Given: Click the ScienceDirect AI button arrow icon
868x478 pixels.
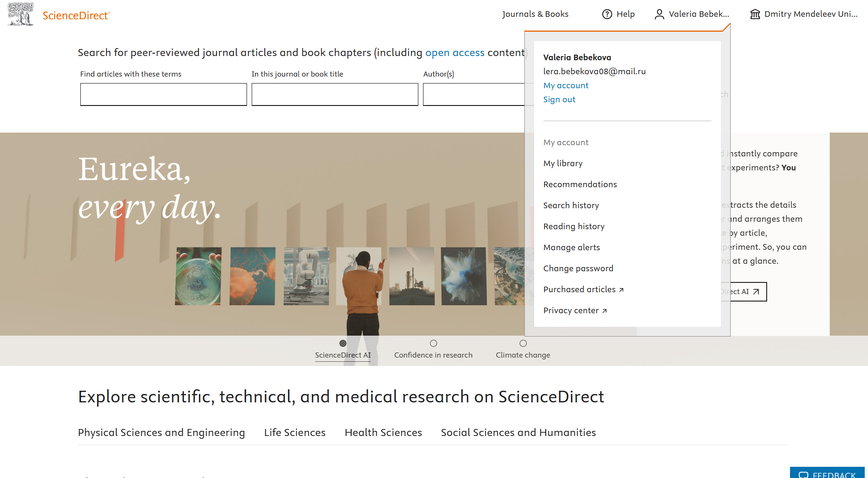Looking at the screenshot, I should pos(756,292).
